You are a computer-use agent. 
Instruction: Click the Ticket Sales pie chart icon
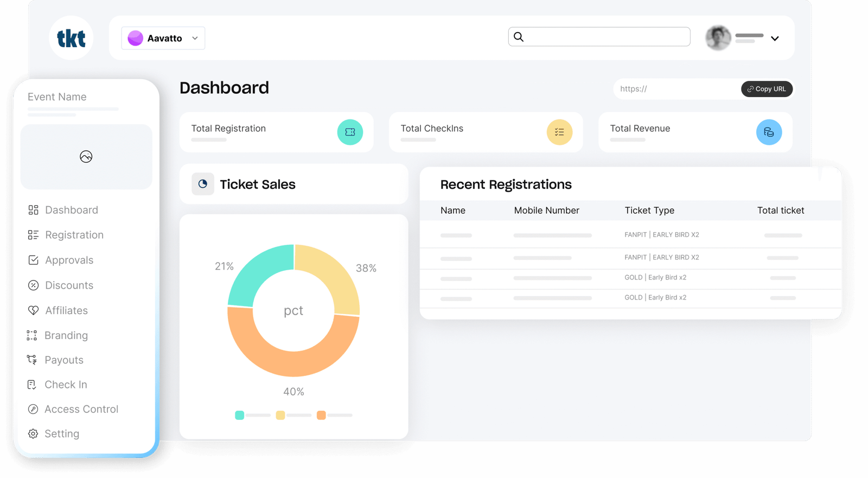coord(203,184)
